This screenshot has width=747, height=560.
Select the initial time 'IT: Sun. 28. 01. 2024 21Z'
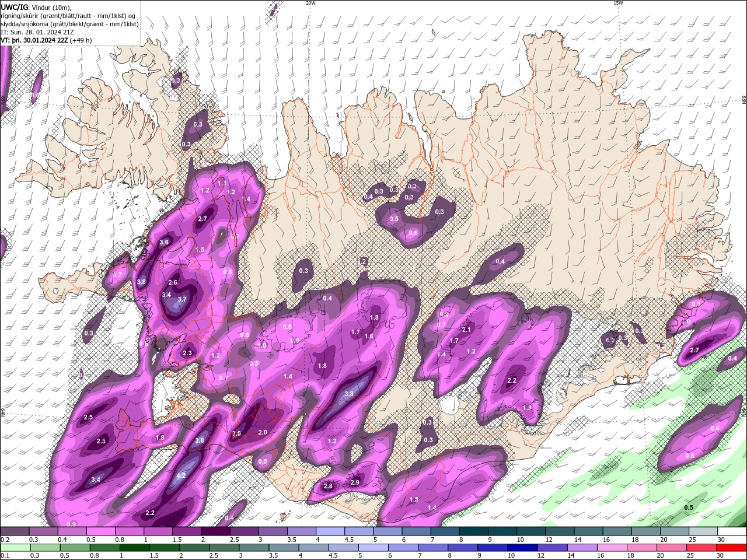(37, 32)
